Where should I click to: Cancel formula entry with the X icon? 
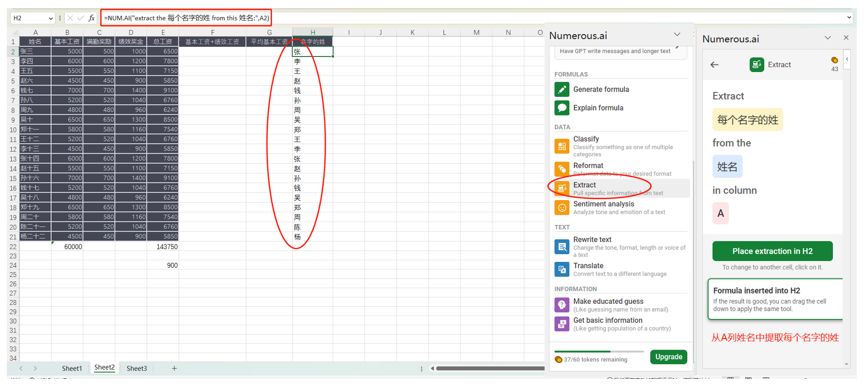[x=70, y=18]
